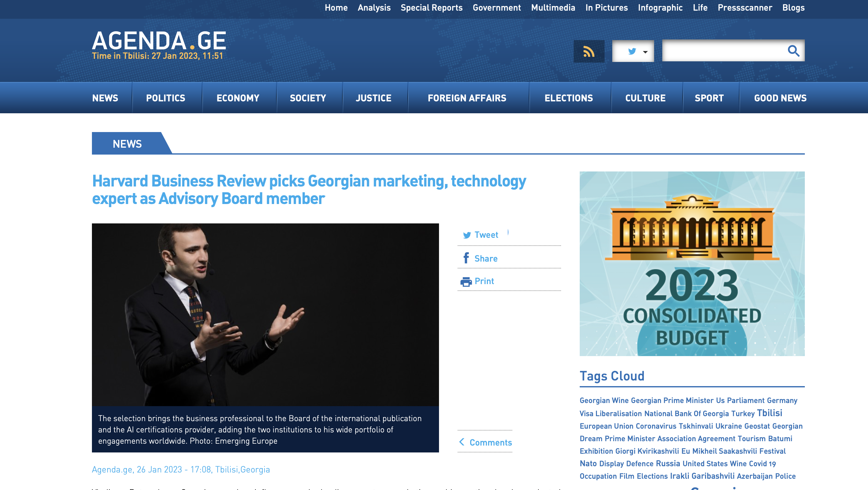Select the ECONOMY navigation tab
The width and height of the screenshot is (868, 490).
coord(238,98)
